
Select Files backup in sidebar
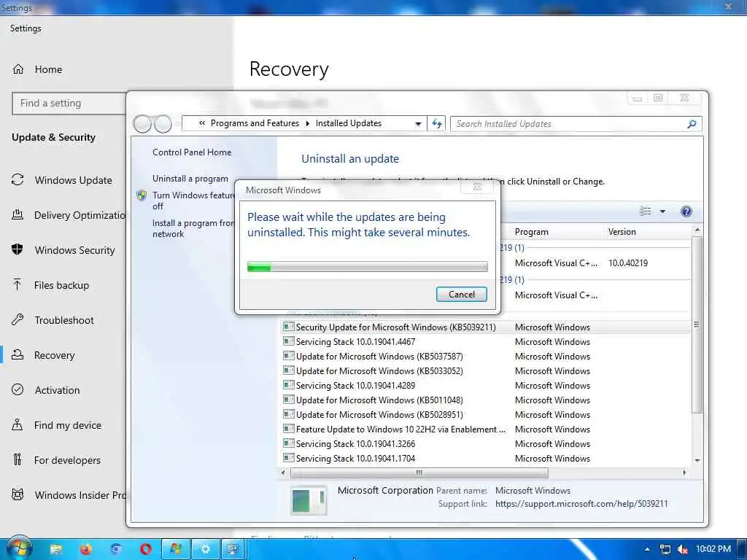coord(61,285)
